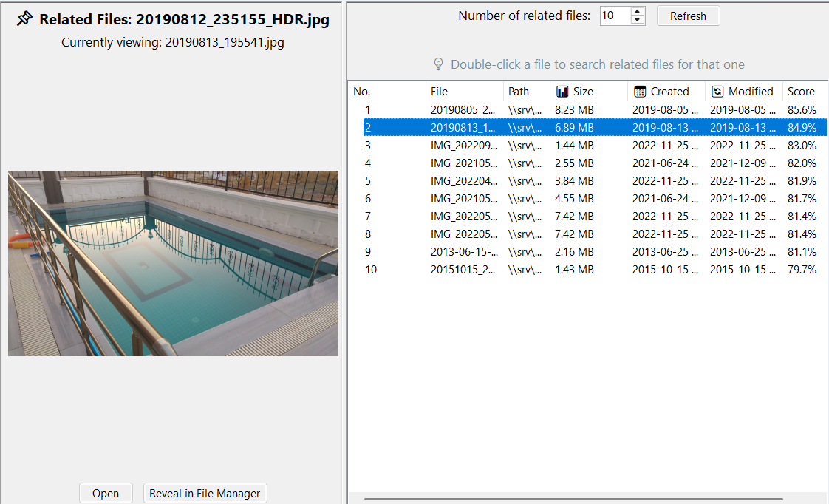
Task: Click the 3.84 MB size cell
Action: click(574, 181)
